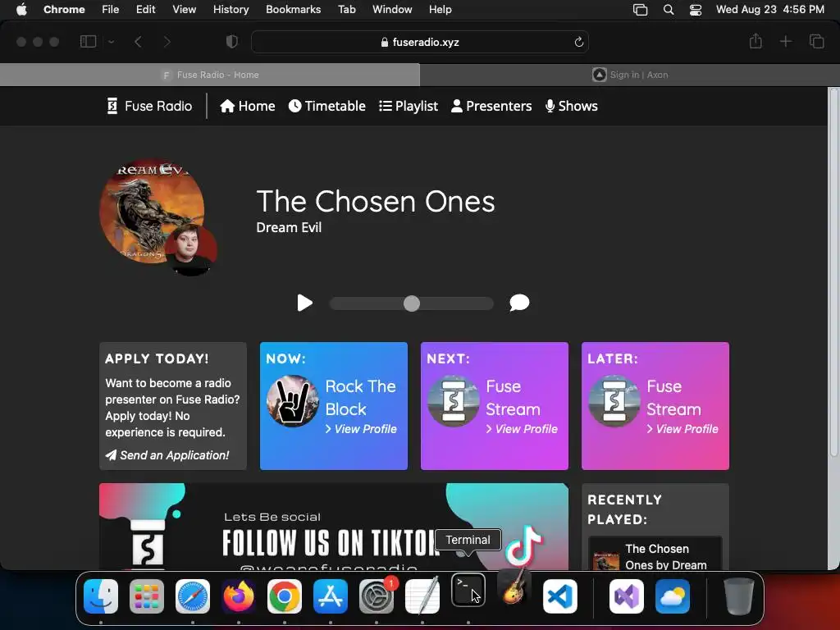The height and width of the screenshot is (630, 840).
Task: Open the Weather app from the Dock
Action: 673,596
